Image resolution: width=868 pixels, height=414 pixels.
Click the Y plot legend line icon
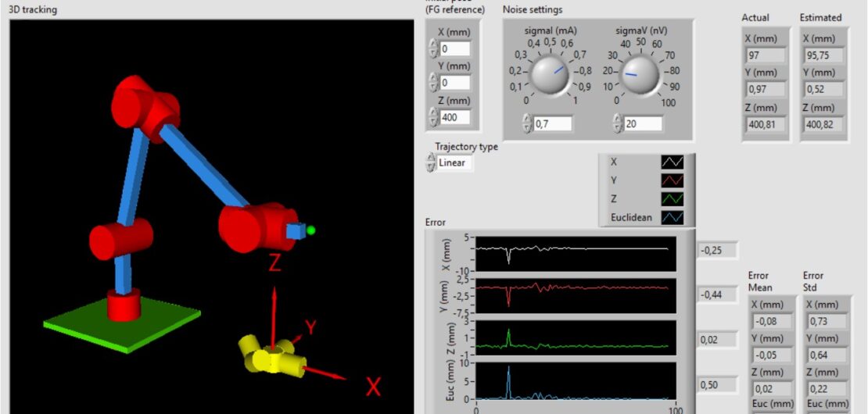click(672, 180)
